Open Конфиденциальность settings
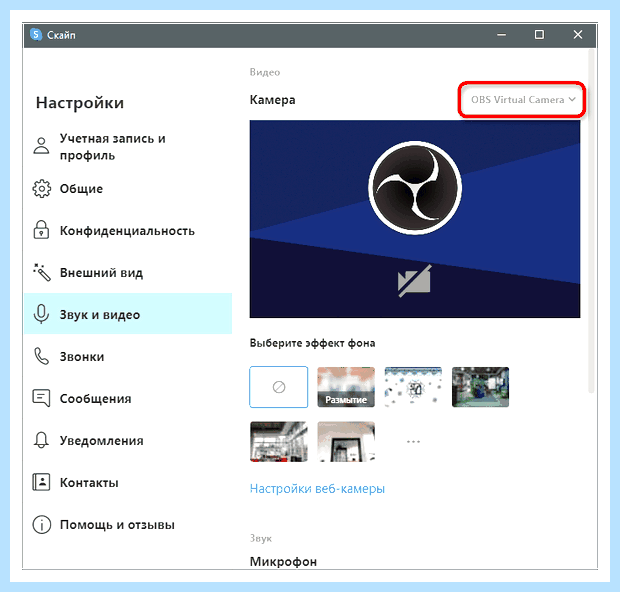The width and height of the screenshot is (620, 592). [128, 231]
